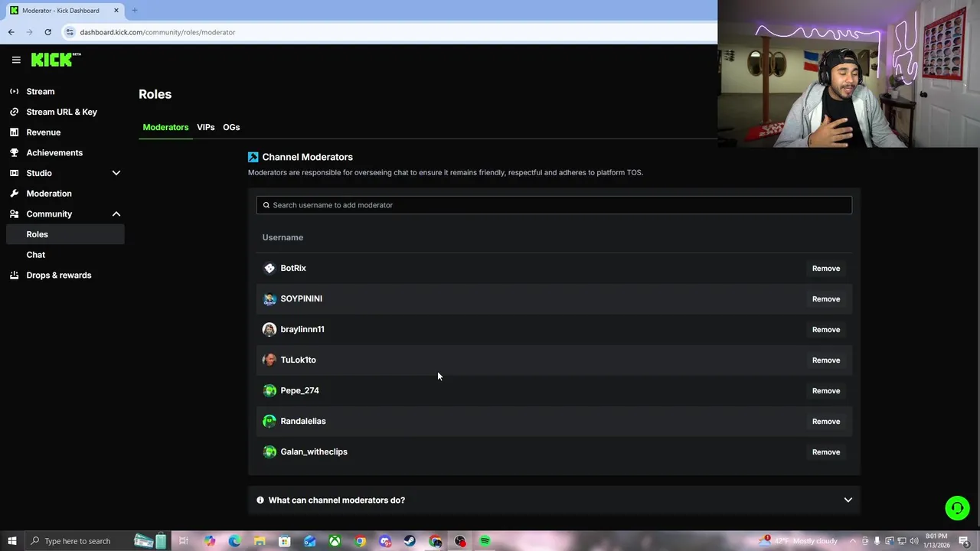
Task: Click Galan_witheclips avatar icon
Action: tap(269, 452)
